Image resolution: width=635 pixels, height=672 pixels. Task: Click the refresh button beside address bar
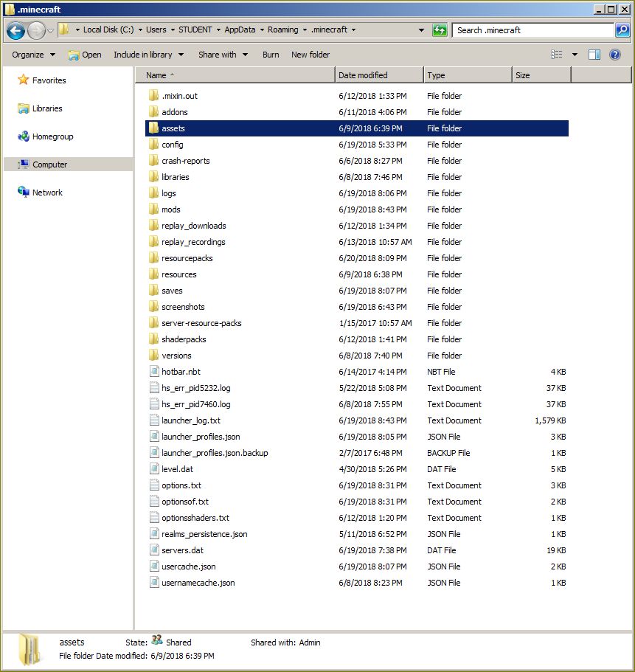(x=440, y=30)
